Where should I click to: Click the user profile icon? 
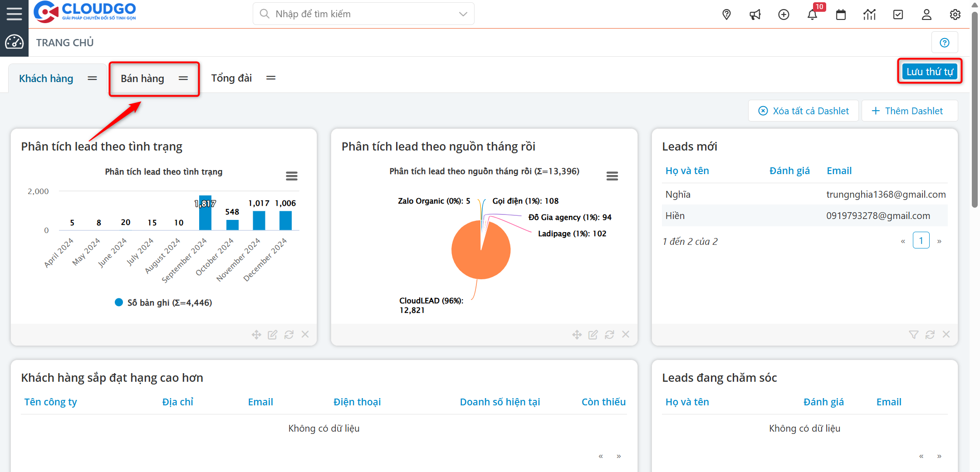[926, 15]
